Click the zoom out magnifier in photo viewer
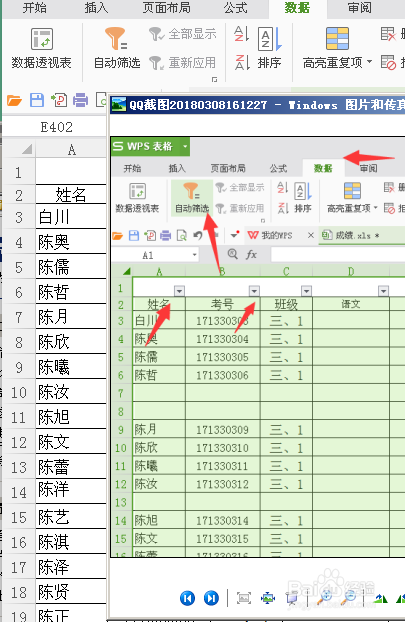Image resolution: width=405 pixels, height=622 pixels. [350, 598]
